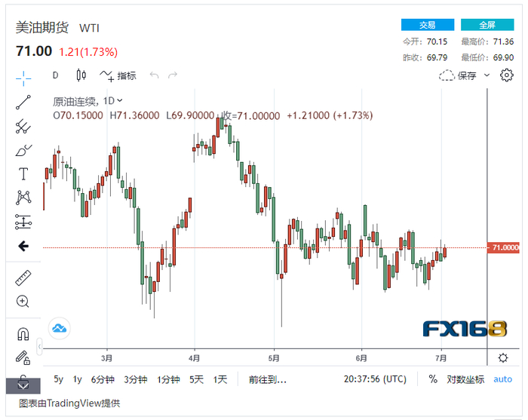Select the text annotation tool

pyautogui.click(x=23, y=174)
